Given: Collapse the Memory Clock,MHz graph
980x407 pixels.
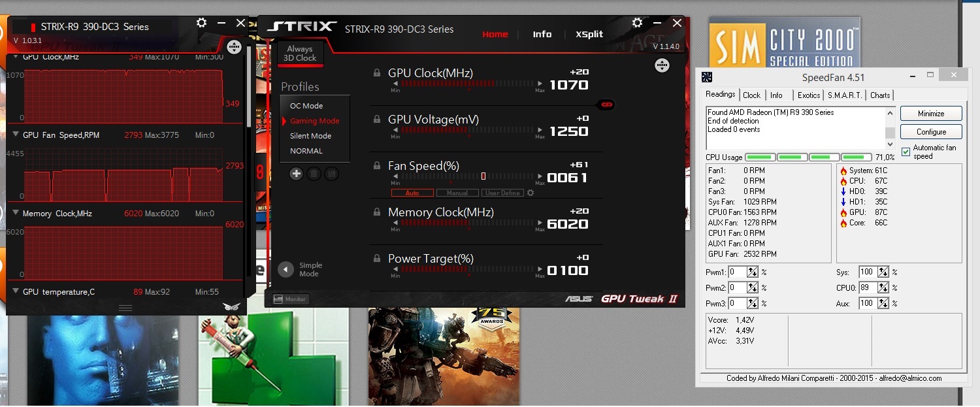Looking at the screenshot, I should click(16, 213).
